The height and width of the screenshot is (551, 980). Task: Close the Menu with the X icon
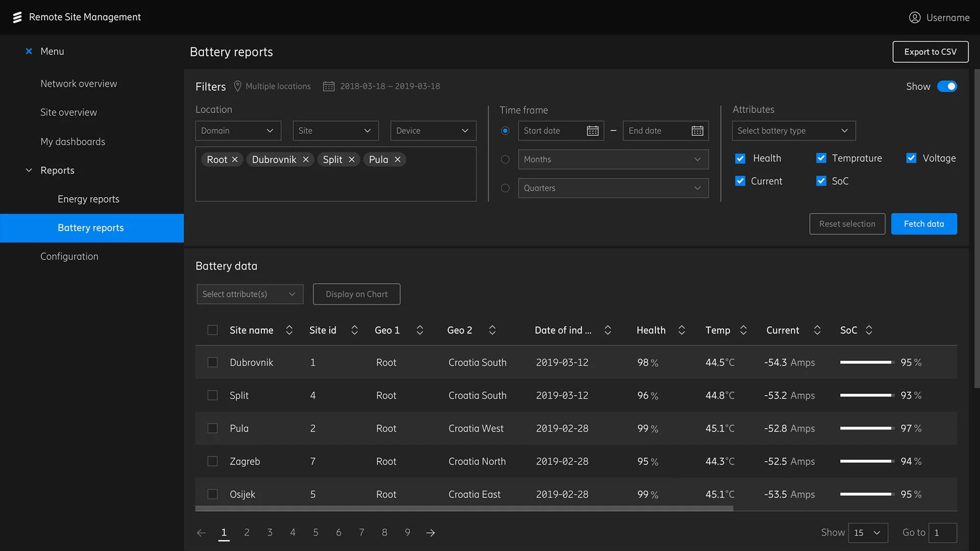click(29, 51)
